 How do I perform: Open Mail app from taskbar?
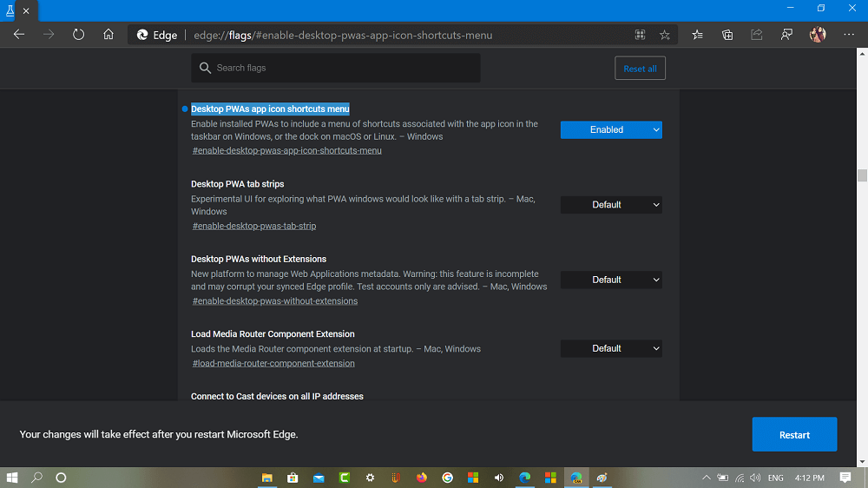tap(319, 478)
